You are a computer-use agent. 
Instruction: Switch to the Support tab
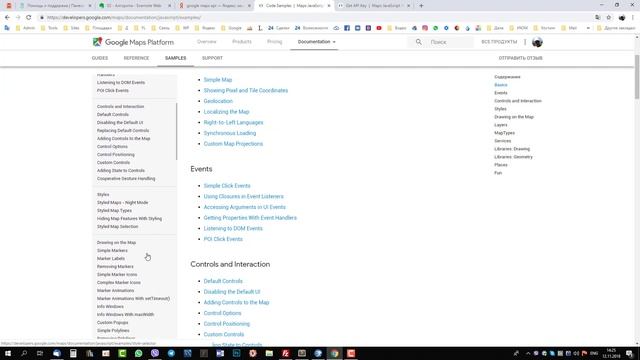212,58
